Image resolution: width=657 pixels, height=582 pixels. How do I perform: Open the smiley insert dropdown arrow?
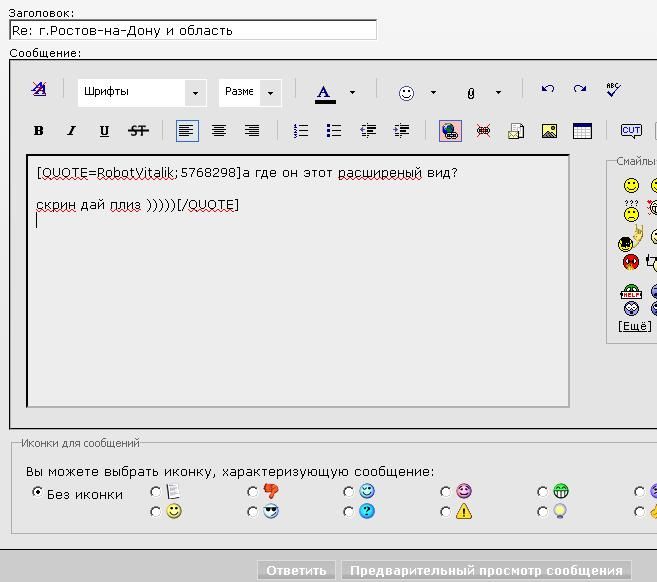tap(433, 92)
